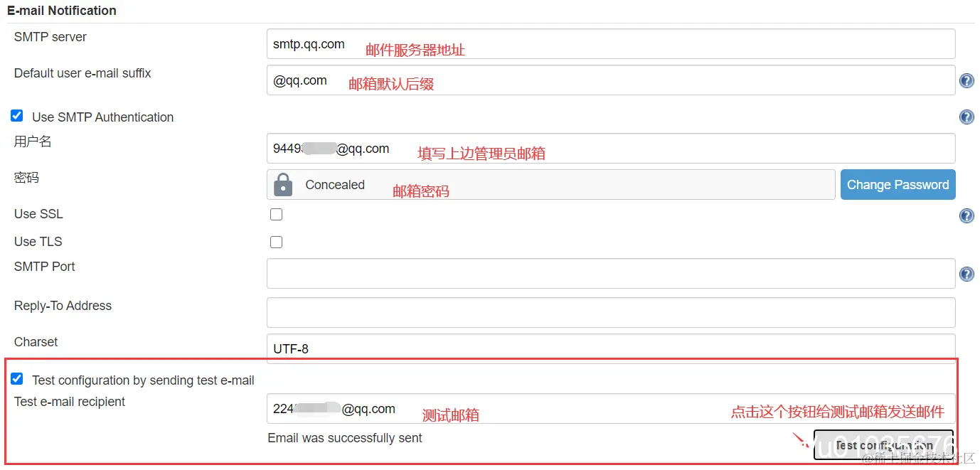The height and width of the screenshot is (470, 980).
Task: Focus the Default user e-mail suffix field
Action: click(x=610, y=80)
